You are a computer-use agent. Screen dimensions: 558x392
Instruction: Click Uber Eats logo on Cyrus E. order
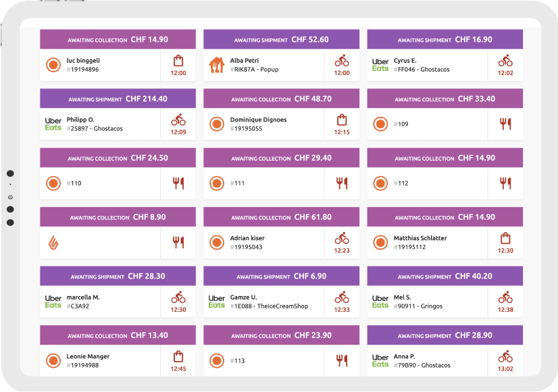pos(380,65)
